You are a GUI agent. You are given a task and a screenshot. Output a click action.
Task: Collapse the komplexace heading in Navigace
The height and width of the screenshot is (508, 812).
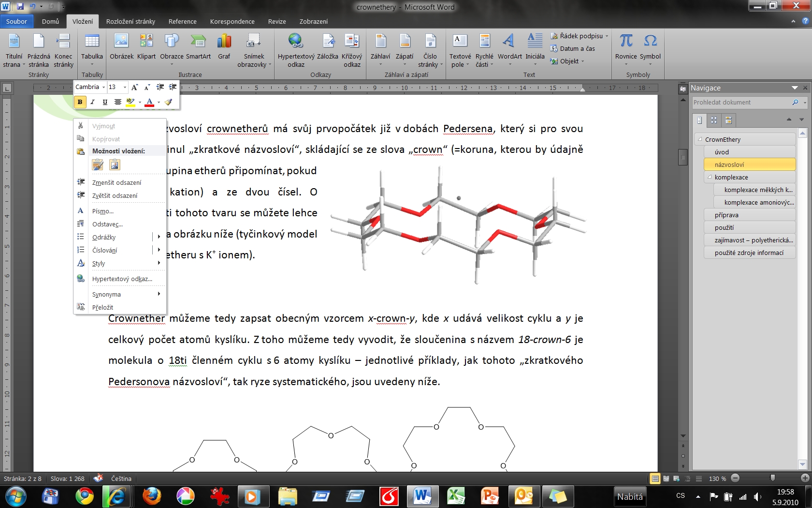[710, 177]
